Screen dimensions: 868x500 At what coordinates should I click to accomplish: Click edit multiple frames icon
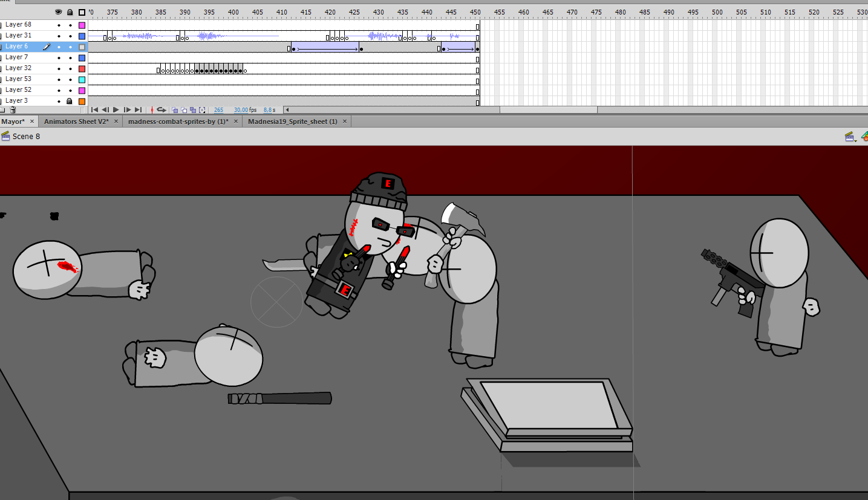click(x=193, y=110)
